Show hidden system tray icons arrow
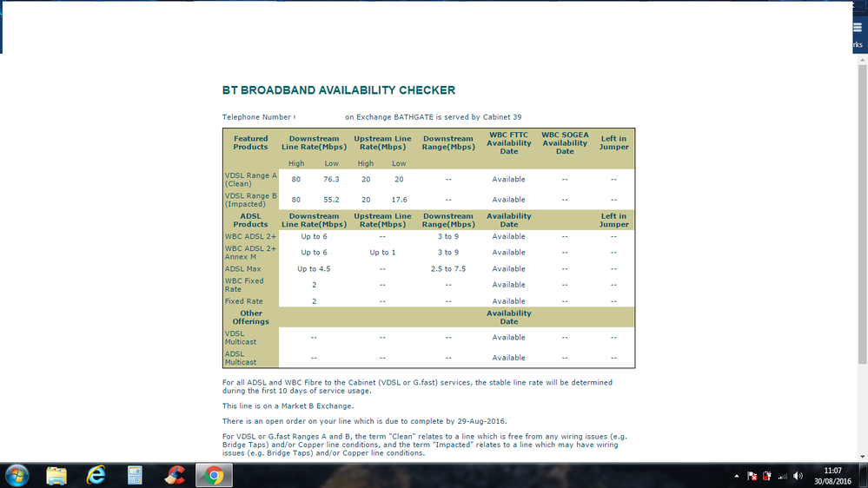 736,476
